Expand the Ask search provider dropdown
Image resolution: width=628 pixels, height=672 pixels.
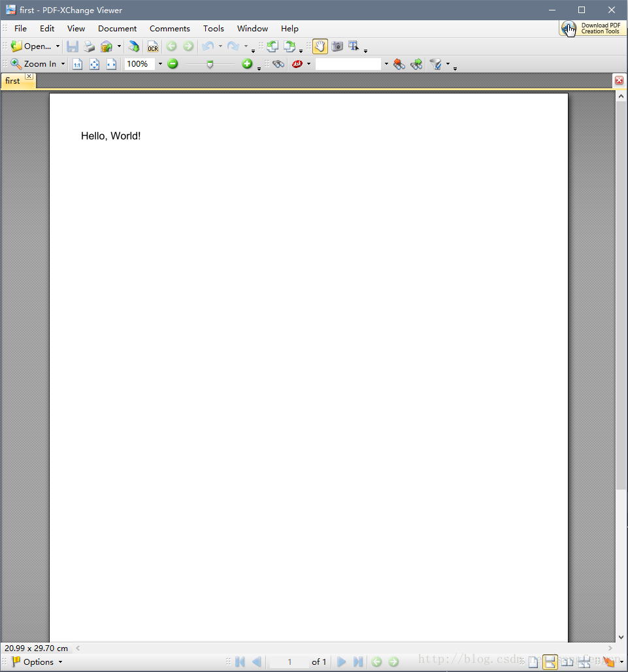click(308, 64)
